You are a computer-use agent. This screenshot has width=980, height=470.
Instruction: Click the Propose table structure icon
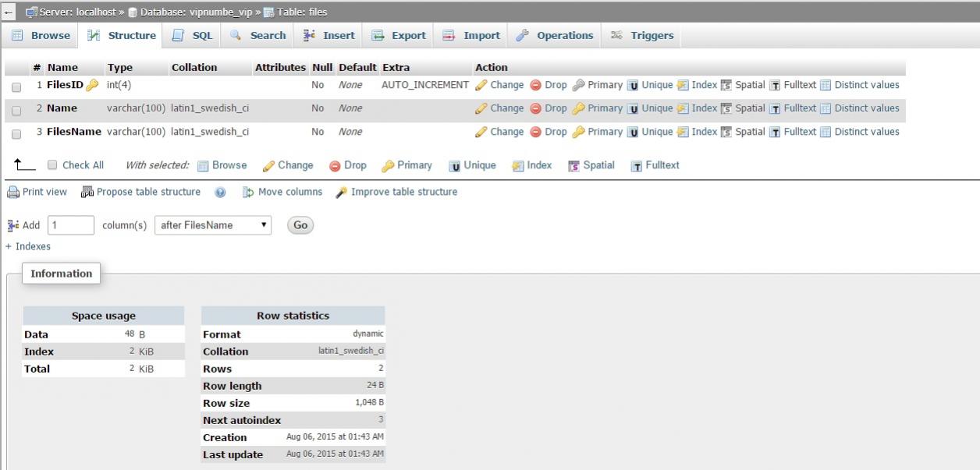pos(87,192)
